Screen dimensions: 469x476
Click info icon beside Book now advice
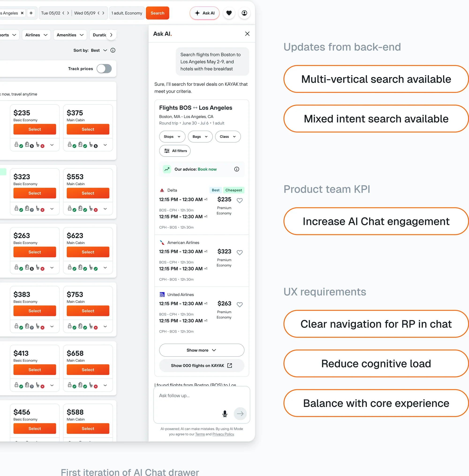pyautogui.click(x=236, y=169)
